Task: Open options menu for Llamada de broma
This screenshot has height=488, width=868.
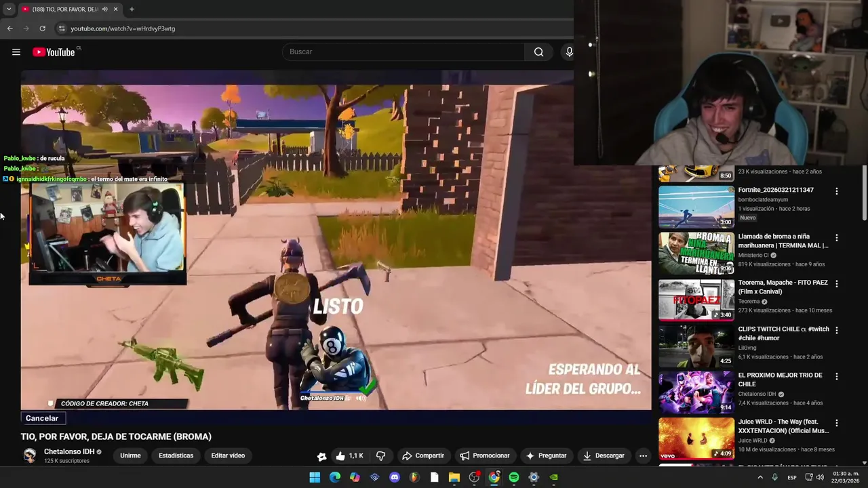Action: tap(836, 238)
